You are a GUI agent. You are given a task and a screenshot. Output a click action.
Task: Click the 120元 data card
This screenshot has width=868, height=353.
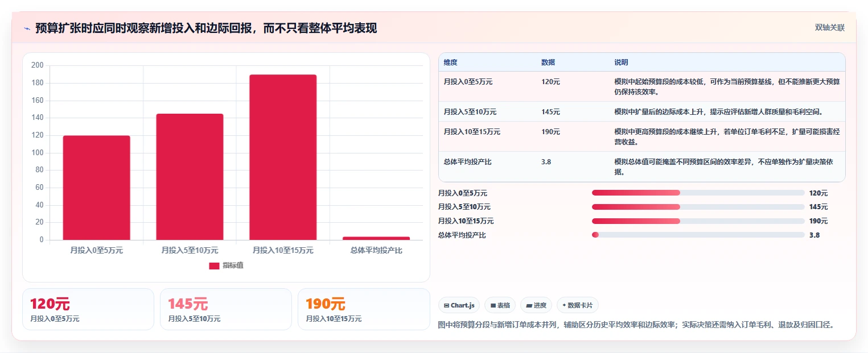pyautogui.click(x=88, y=309)
